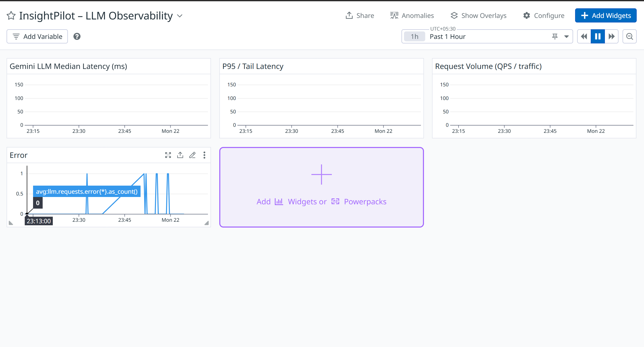
Task: Toggle Show Overlays
Action: [478, 16]
